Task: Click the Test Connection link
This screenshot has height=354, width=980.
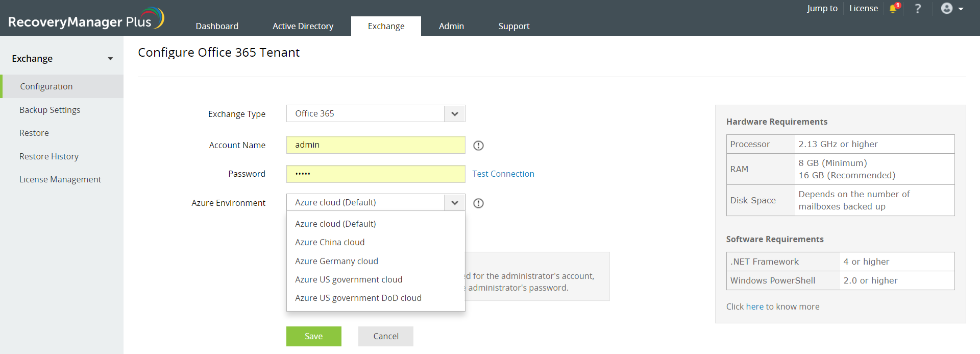Action: coord(503,174)
